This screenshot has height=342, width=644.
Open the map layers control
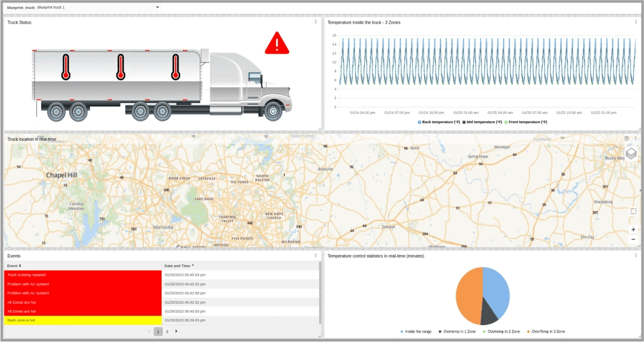click(631, 154)
